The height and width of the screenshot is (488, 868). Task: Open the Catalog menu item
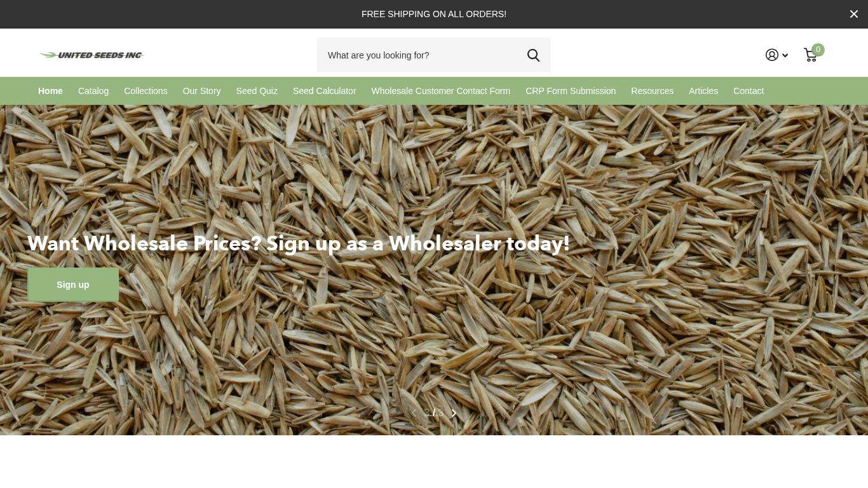93,91
